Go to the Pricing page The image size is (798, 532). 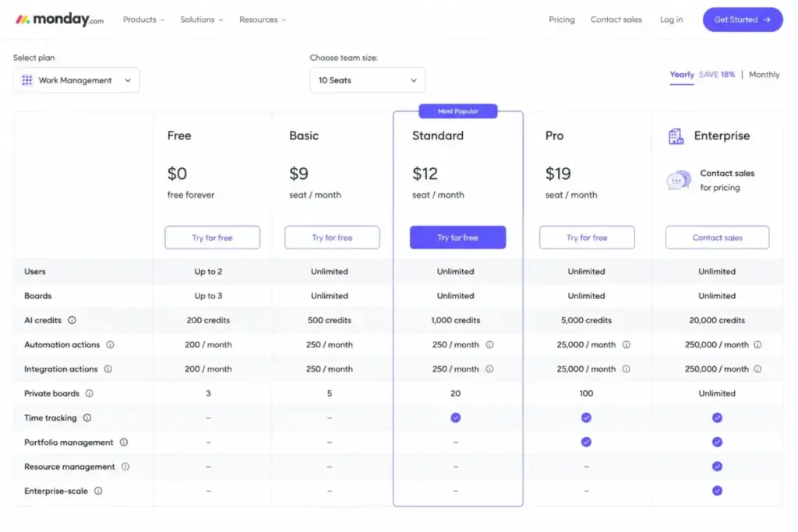click(561, 19)
